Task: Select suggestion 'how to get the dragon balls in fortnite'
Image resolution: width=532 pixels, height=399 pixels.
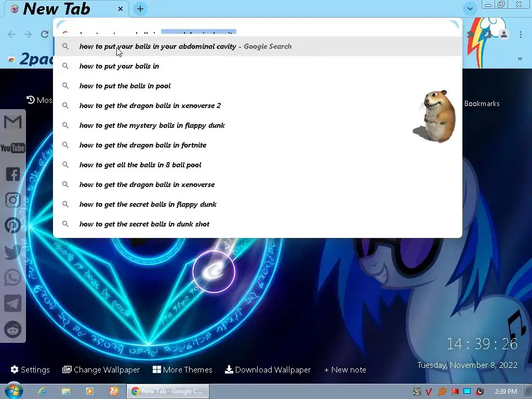Action: pos(258,145)
